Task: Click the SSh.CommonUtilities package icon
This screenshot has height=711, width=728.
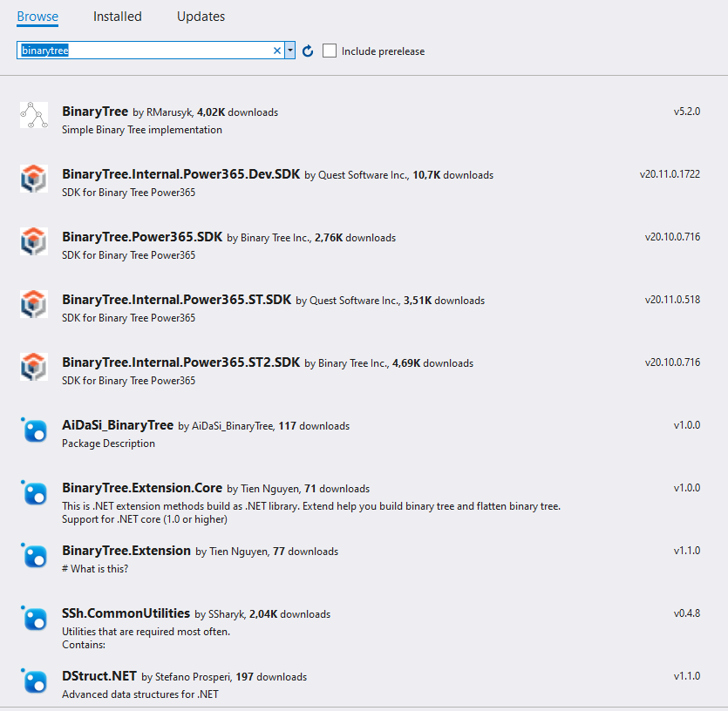Action: point(34,618)
